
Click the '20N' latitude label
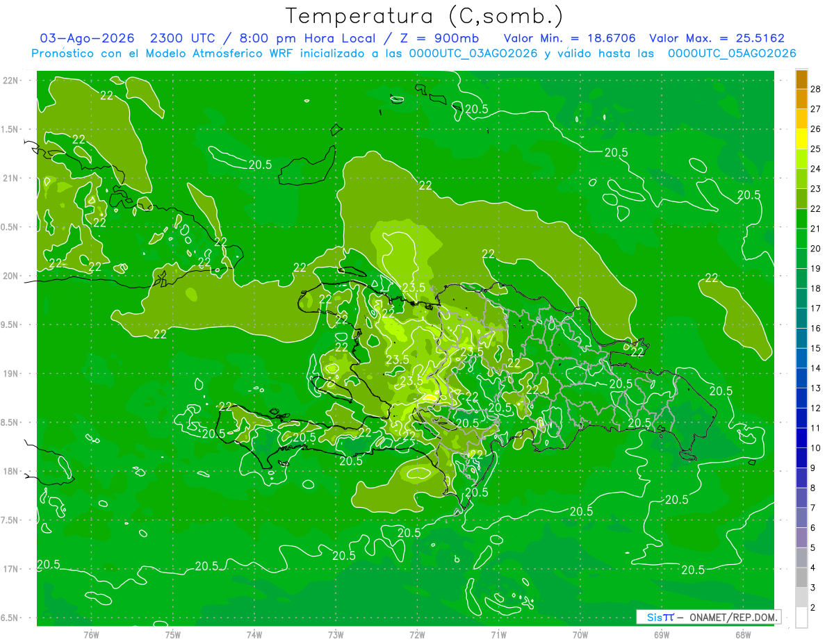(10, 276)
